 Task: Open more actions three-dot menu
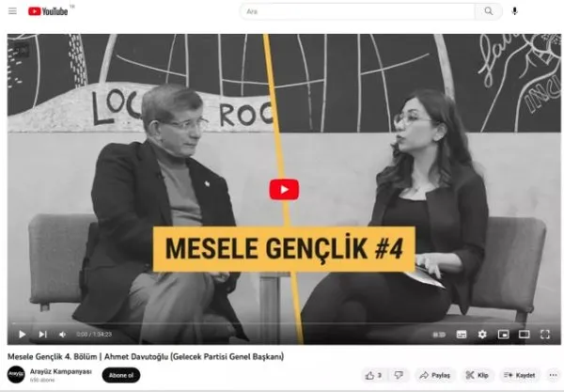click(x=554, y=375)
